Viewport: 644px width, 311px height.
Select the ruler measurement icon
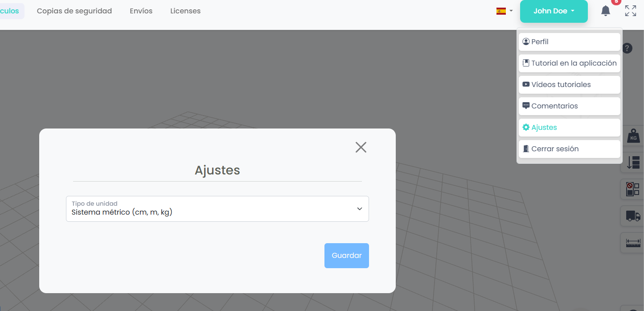pos(633,243)
